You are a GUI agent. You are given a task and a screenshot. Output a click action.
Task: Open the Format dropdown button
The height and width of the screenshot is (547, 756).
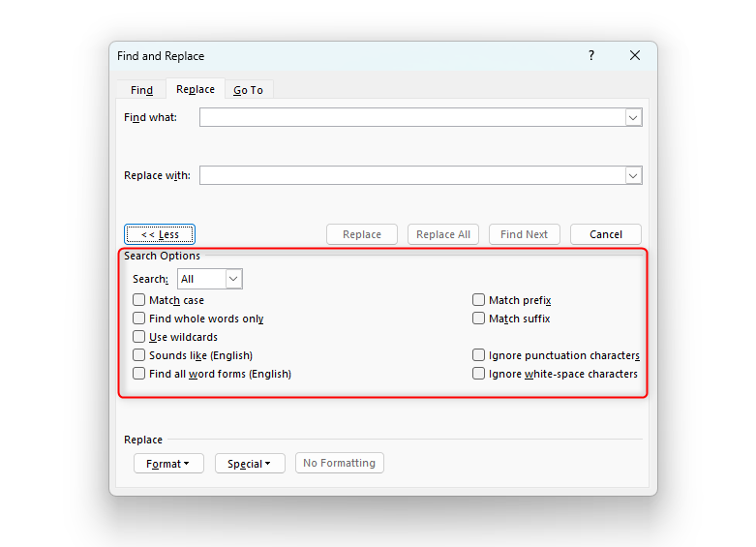[x=168, y=464]
